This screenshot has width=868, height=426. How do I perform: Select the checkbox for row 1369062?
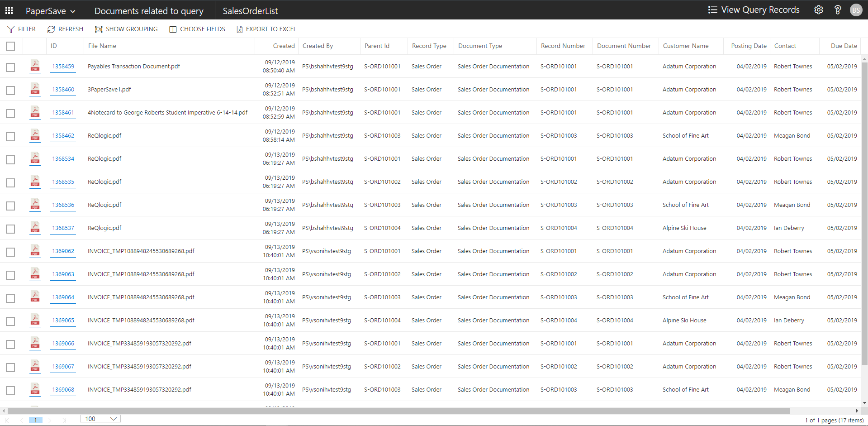(10, 252)
